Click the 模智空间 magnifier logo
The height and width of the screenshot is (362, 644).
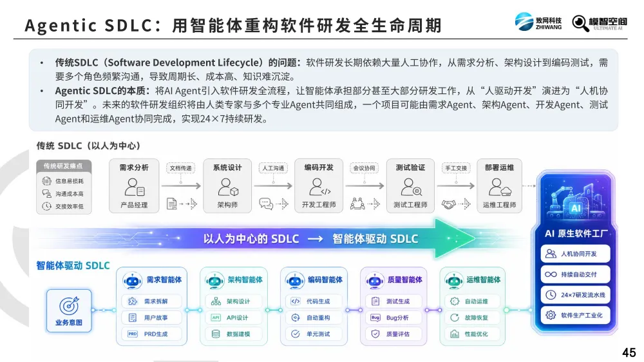click(599, 23)
